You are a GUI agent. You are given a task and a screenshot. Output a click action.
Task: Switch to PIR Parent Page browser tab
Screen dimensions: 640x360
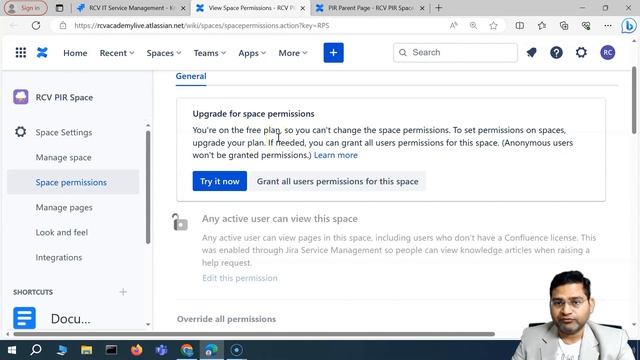371,8
